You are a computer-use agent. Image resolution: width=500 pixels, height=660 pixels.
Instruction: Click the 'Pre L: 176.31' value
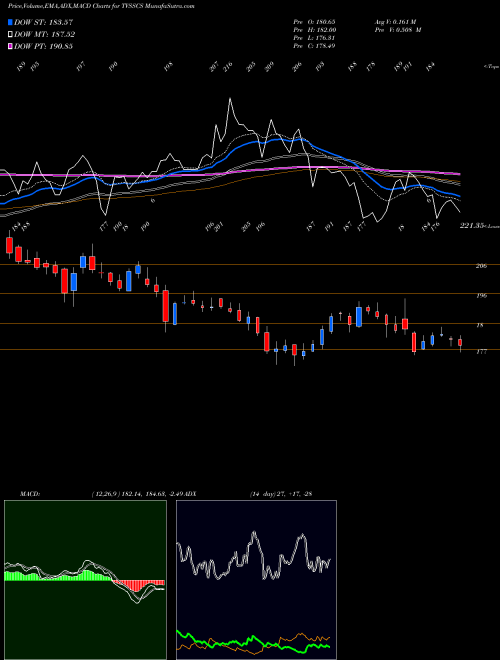[x=314, y=38]
